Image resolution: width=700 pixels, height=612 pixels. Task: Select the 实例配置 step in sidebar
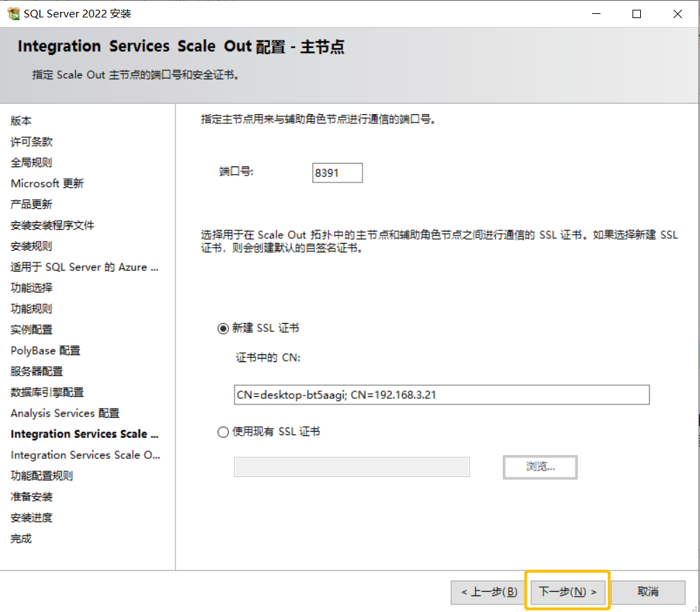[31, 330]
